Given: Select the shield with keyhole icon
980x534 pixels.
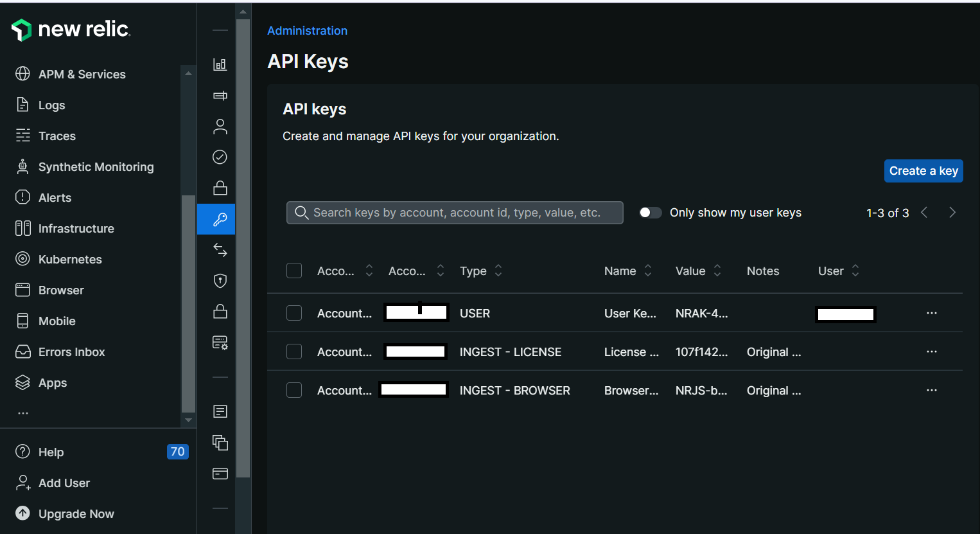Looking at the screenshot, I should pyautogui.click(x=220, y=281).
